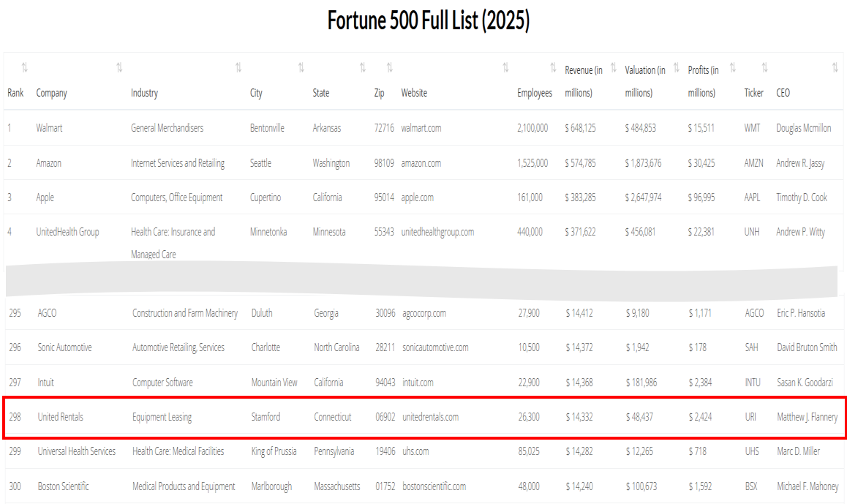Select the $ 648,125 revenue value
This screenshot has width=847, height=504.
click(580, 128)
